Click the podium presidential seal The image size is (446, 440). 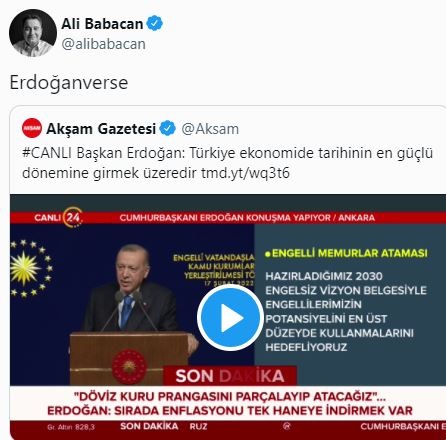[129, 367]
